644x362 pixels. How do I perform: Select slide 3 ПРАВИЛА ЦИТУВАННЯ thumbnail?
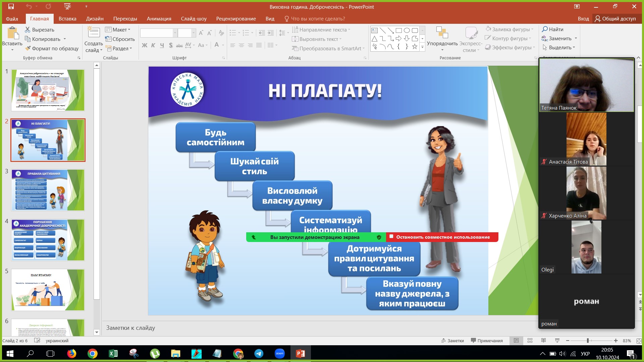[x=48, y=190]
